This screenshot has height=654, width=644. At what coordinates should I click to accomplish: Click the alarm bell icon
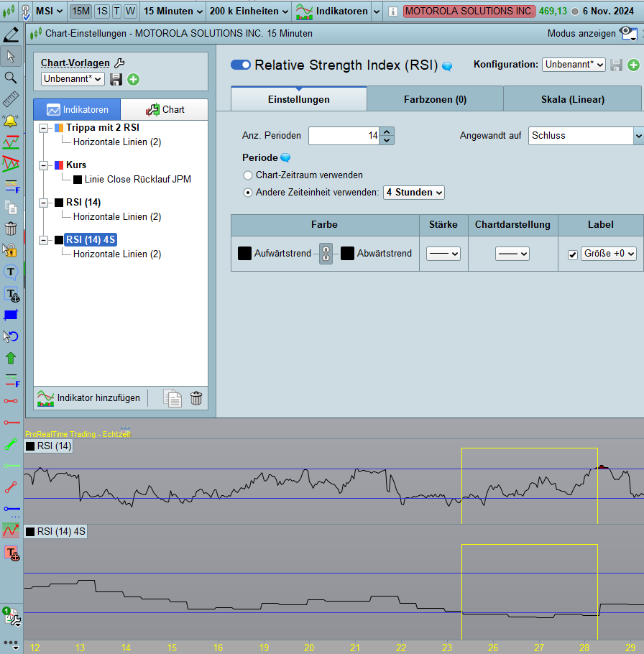click(11, 121)
